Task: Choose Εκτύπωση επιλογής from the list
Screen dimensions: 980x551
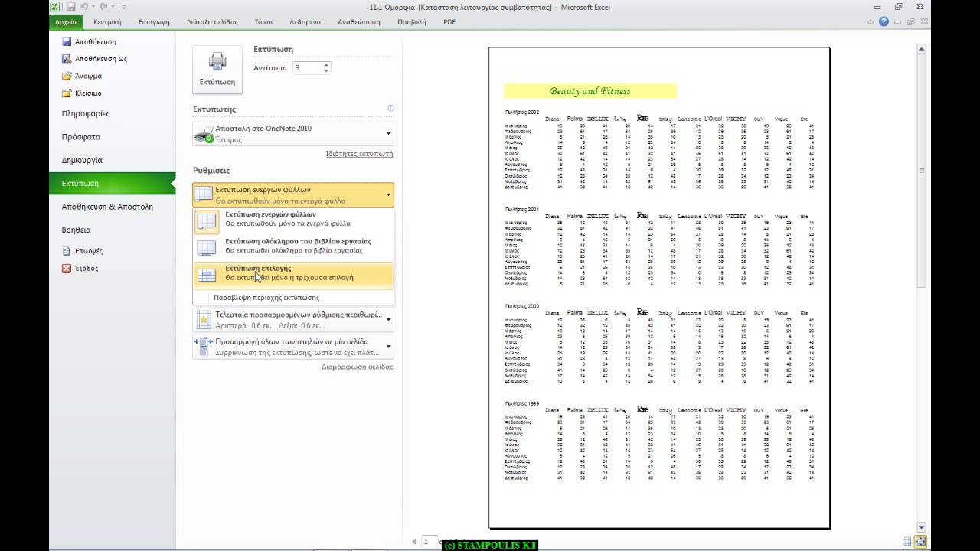Action: pos(293,273)
